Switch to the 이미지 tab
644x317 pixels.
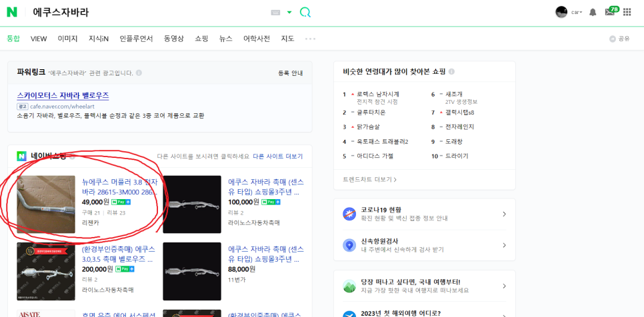(67, 39)
